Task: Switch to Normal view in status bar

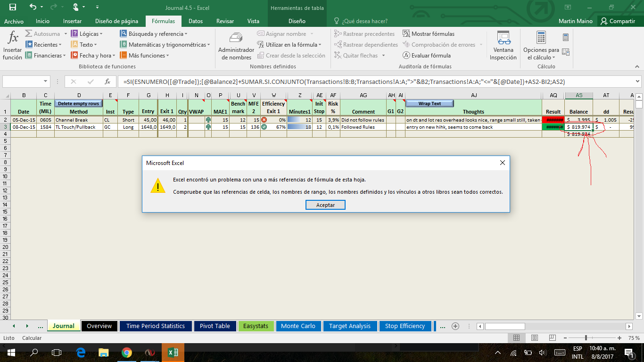Action: [x=516, y=338]
